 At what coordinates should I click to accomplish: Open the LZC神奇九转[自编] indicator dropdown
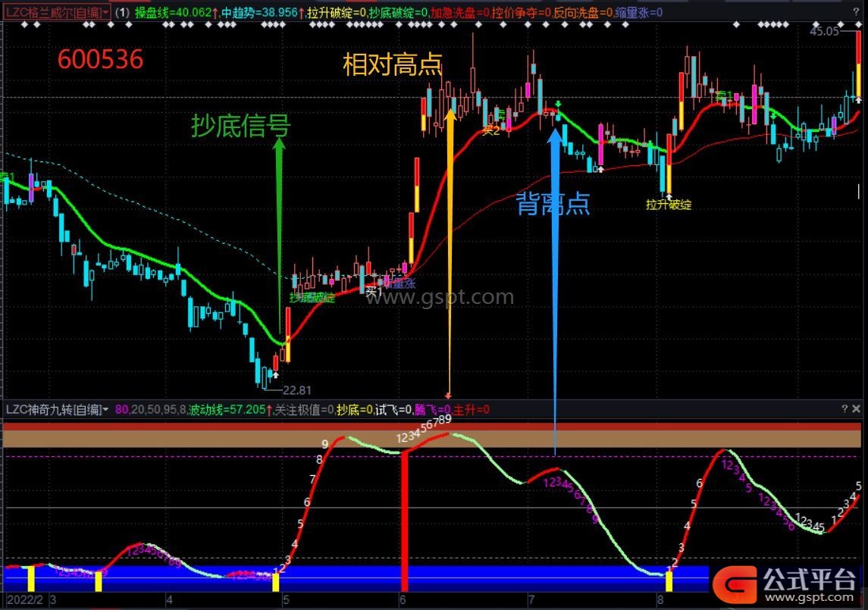tap(57, 410)
